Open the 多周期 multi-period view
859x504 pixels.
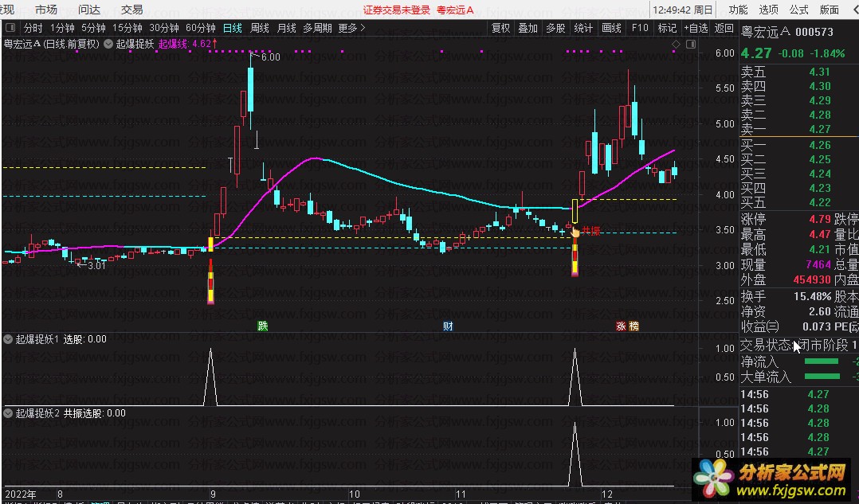pos(318,27)
